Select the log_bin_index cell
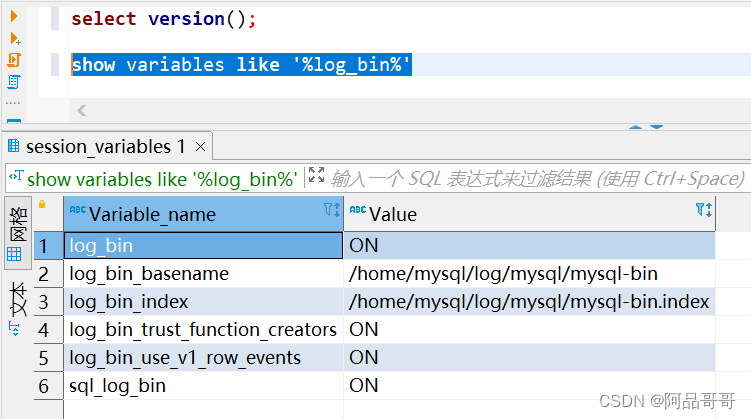The height and width of the screenshot is (419, 751). (x=204, y=302)
